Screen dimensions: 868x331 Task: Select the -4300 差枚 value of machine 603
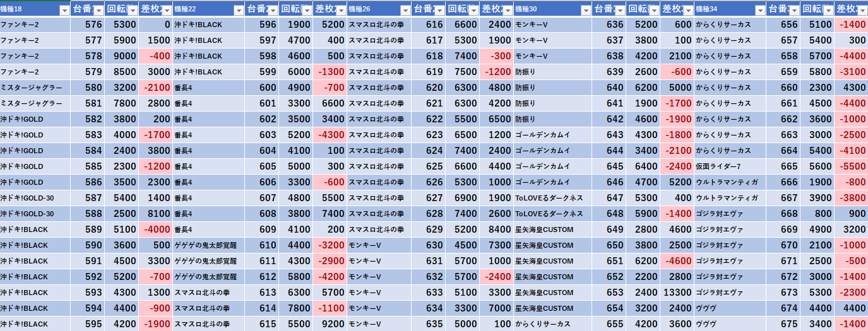(330, 135)
